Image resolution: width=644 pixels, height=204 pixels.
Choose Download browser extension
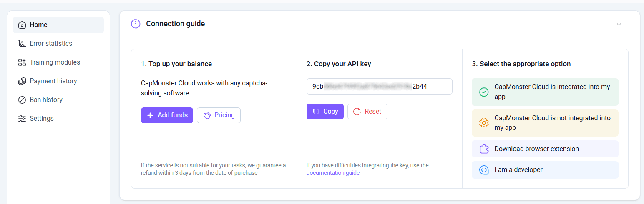coord(545,149)
